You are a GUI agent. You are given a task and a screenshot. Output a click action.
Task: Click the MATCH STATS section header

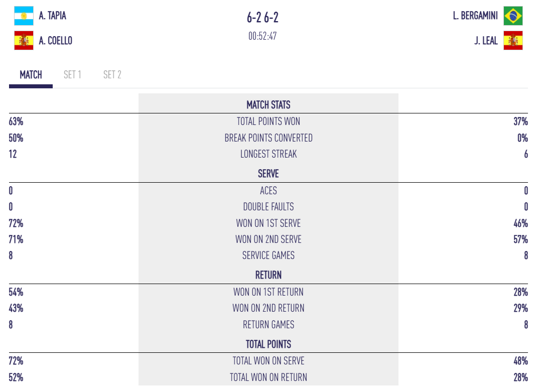(x=268, y=105)
